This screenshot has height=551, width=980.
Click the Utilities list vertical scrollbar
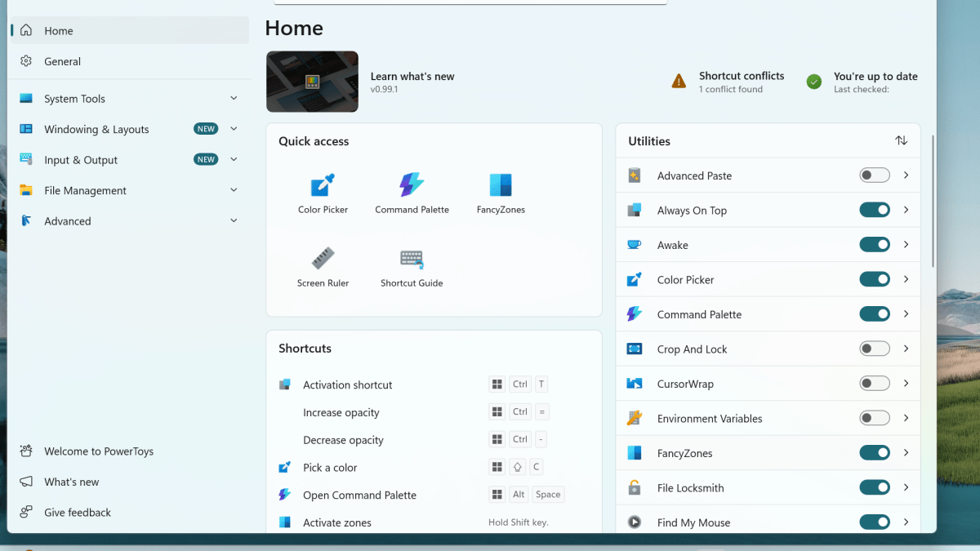tap(933, 199)
